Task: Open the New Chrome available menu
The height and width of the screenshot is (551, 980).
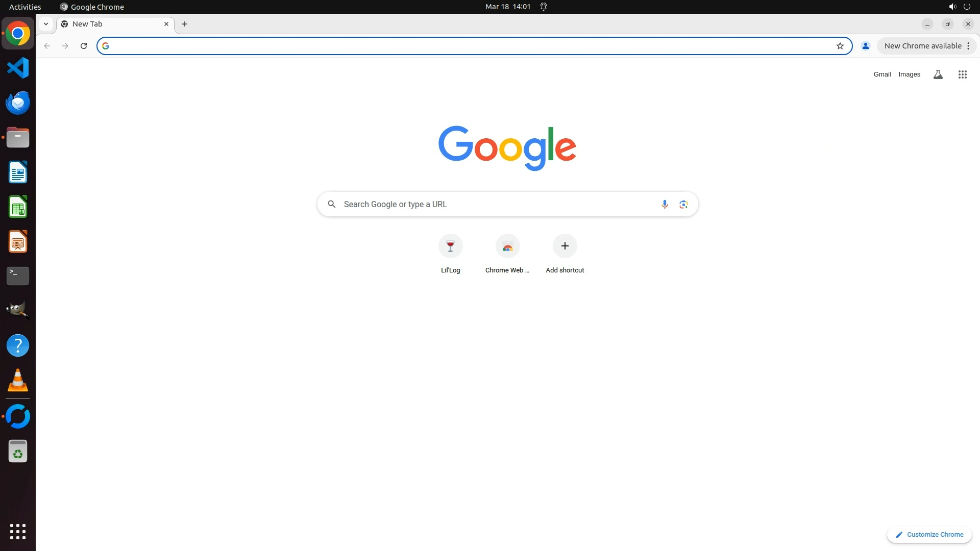Action: click(x=926, y=46)
